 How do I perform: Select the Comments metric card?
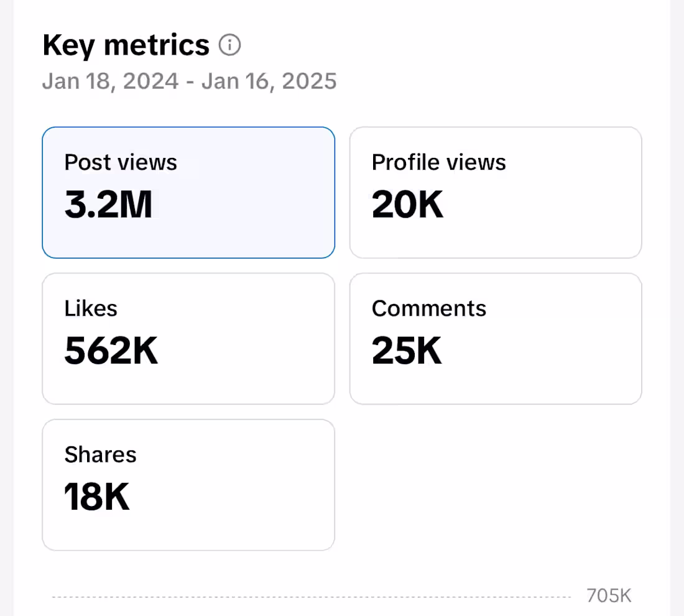click(x=496, y=339)
